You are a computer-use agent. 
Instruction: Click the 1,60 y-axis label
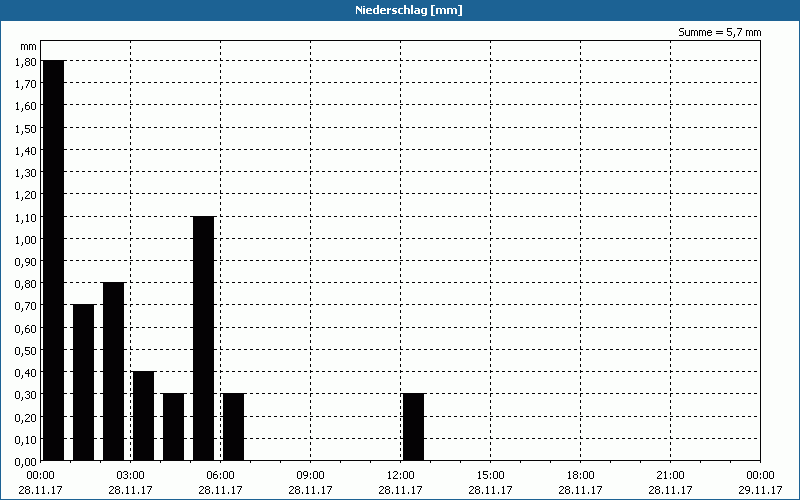pos(26,106)
